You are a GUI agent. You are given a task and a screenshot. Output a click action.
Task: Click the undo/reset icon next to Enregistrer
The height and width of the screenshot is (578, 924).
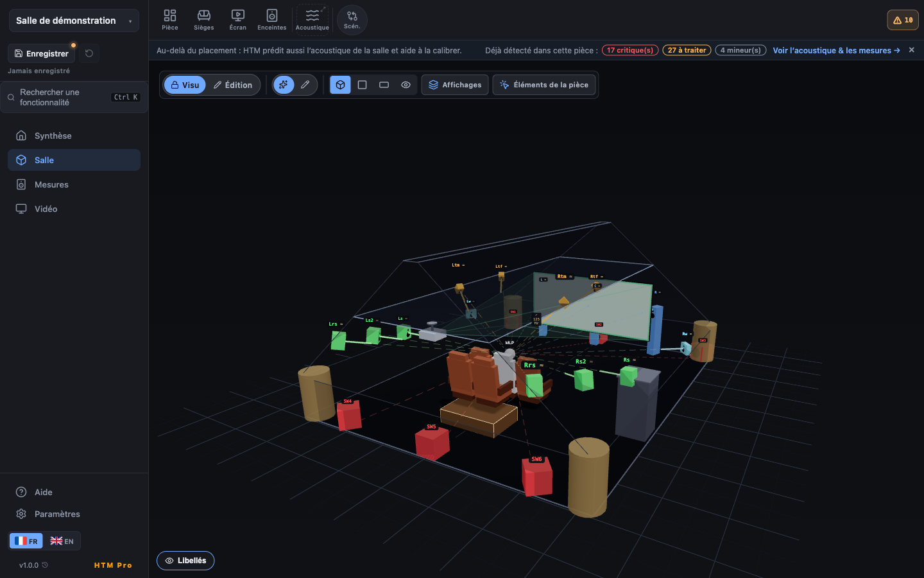point(89,53)
